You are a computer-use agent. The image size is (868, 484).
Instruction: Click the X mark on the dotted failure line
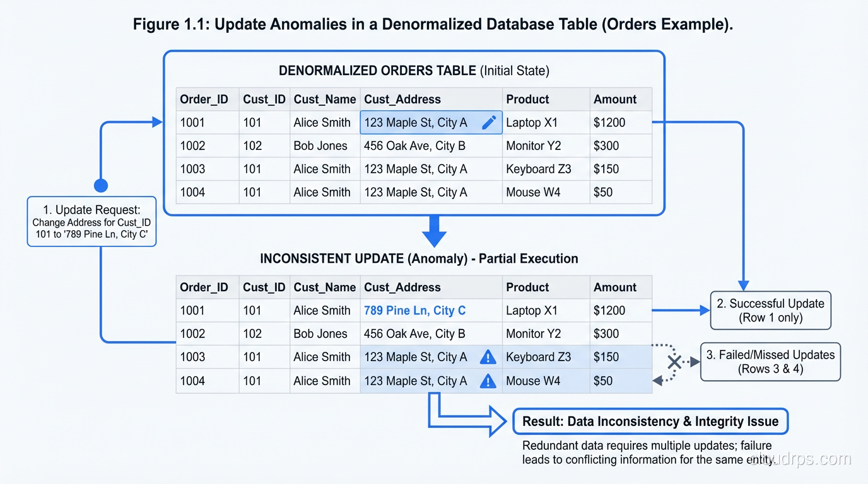674,363
